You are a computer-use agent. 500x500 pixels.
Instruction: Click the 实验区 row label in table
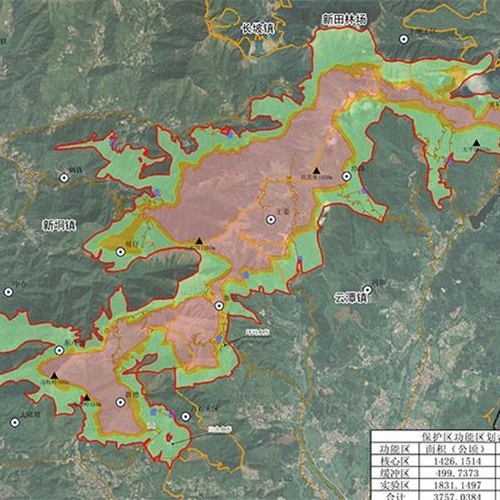click(x=395, y=485)
